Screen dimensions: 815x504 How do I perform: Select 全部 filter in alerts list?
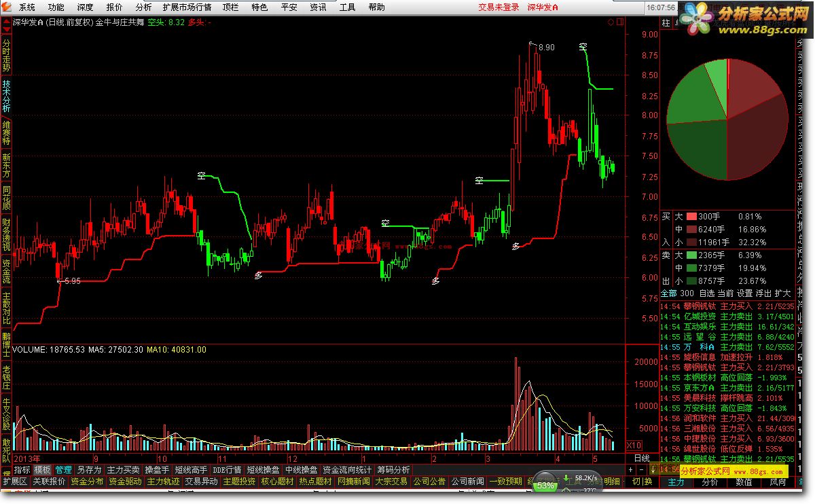pos(668,293)
